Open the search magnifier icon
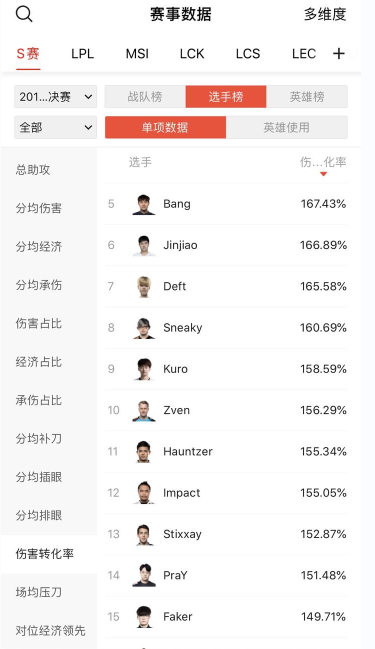 click(x=24, y=14)
